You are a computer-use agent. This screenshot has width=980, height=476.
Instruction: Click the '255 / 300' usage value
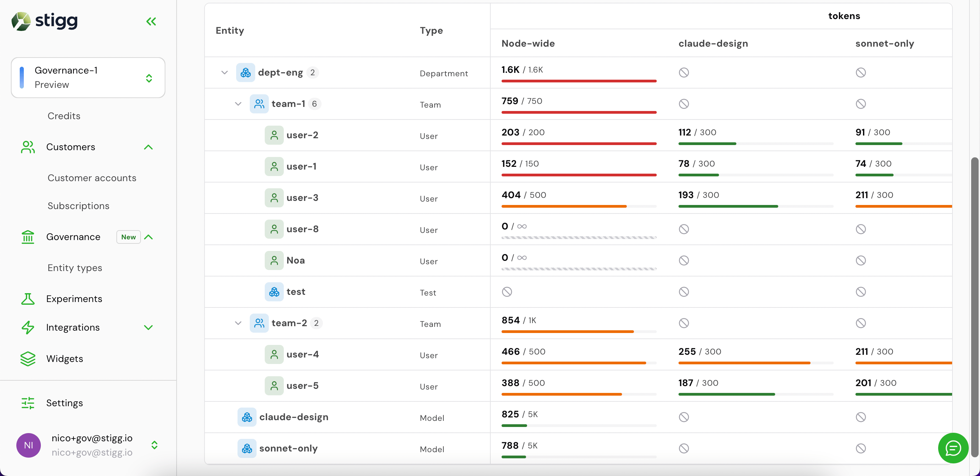[x=700, y=351]
